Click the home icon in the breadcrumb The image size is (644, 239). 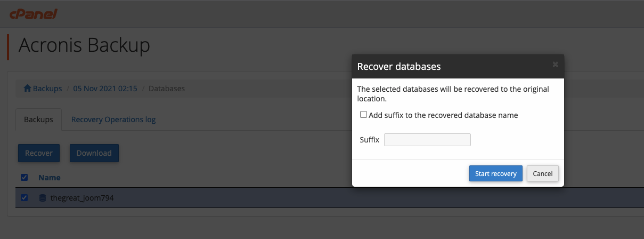coord(27,89)
